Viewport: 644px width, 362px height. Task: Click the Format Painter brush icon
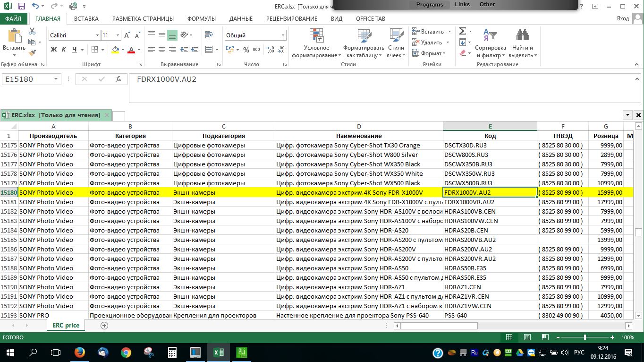pos(32,53)
